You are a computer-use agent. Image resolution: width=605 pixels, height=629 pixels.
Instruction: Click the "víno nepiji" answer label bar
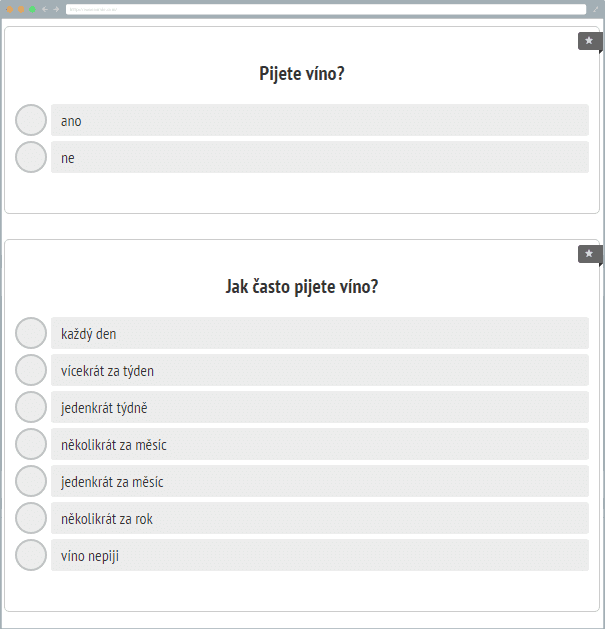(319, 555)
